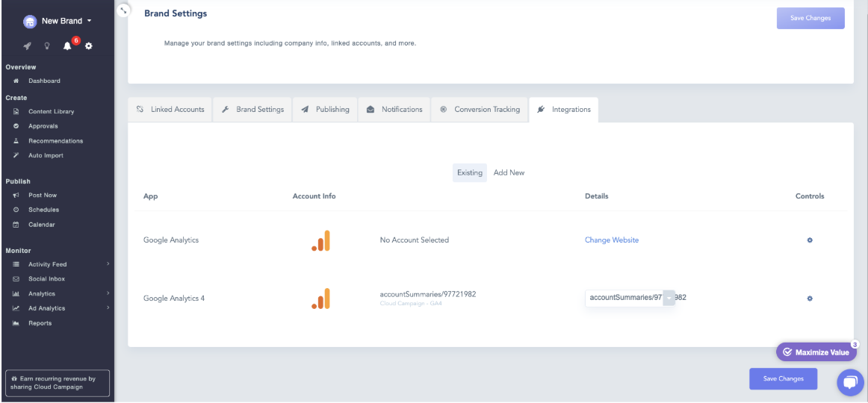
Task: Click the bottom Save Changes button
Action: (x=782, y=379)
